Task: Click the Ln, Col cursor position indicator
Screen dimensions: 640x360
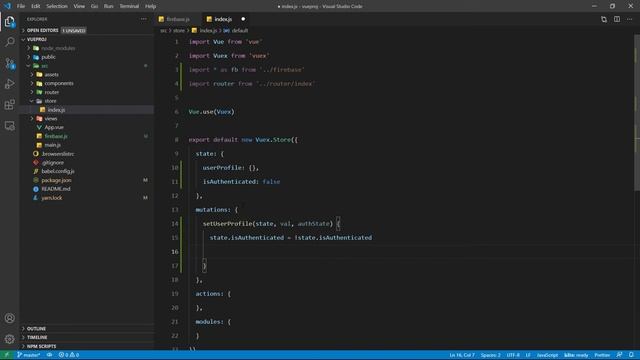Action: tap(462, 355)
